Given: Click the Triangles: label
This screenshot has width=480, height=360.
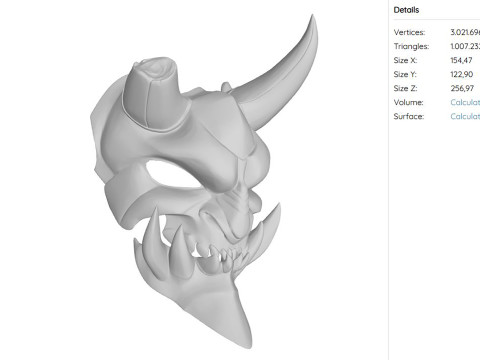Looking at the screenshot, I should click(411, 46).
